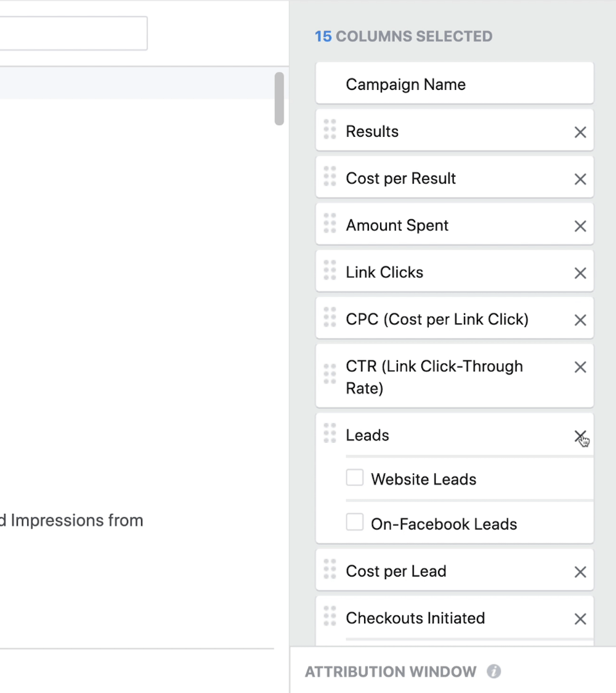Grab the drag handle next to Amount Spent

point(330,225)
